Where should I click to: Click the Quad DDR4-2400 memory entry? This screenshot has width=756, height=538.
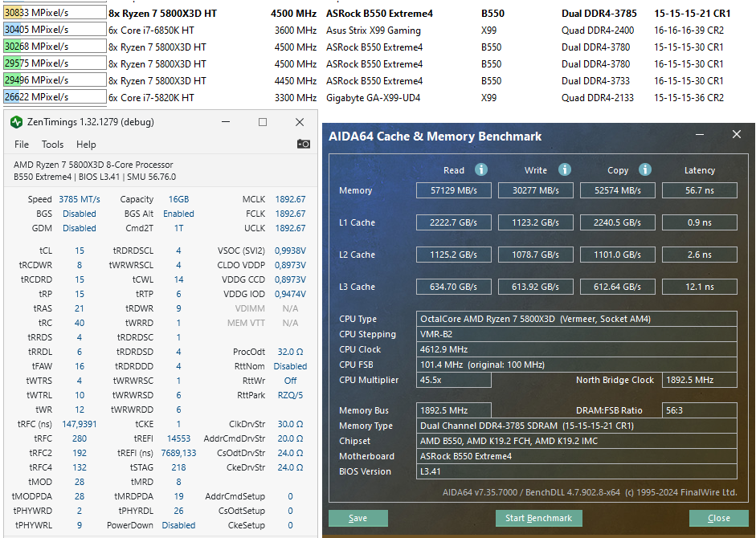[x=598, y=31]
